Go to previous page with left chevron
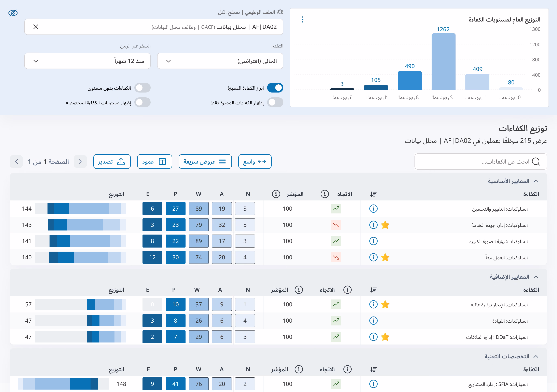 click(16, 162)
